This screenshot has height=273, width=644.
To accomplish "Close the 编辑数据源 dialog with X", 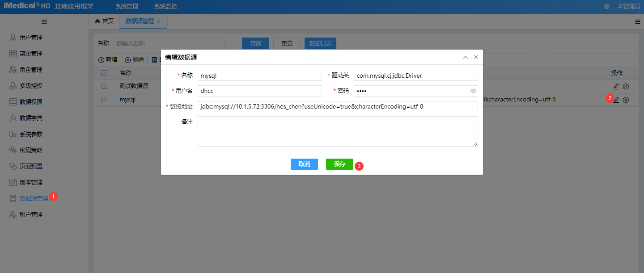I will 476,57.
